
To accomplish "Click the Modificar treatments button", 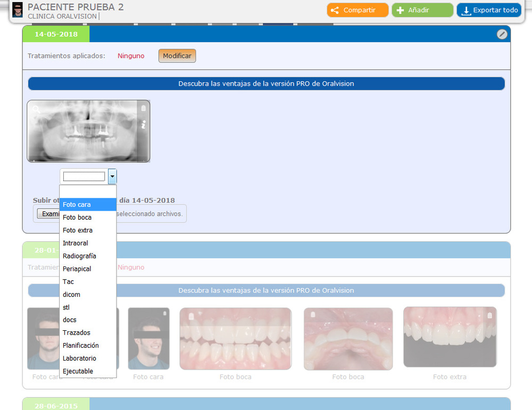I will [177, 56].
